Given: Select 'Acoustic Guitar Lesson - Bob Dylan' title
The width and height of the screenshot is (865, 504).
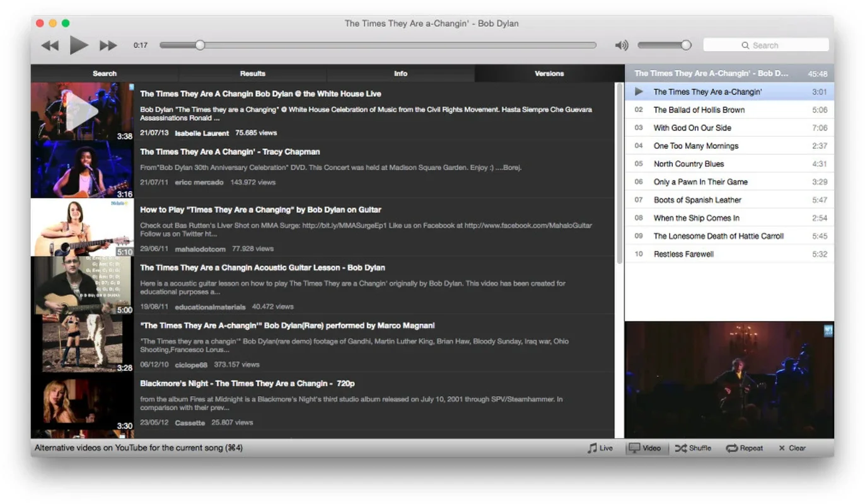Looking at the screenshot, I should click(x=262, y=268).
